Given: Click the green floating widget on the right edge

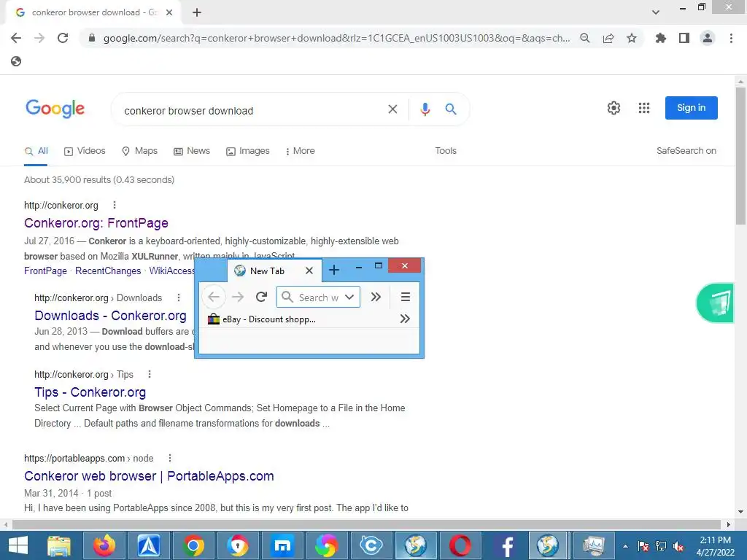Looking at the screenshot, I should click(x=715, y=303).
